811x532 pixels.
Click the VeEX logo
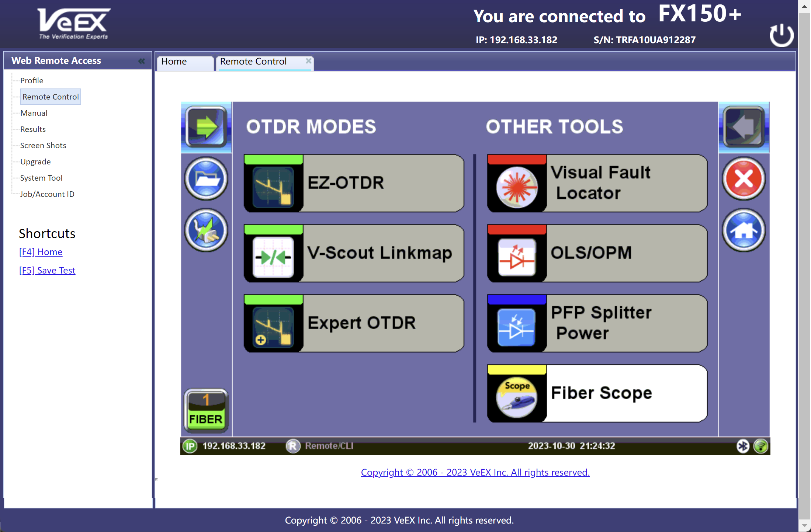(74, 24)
